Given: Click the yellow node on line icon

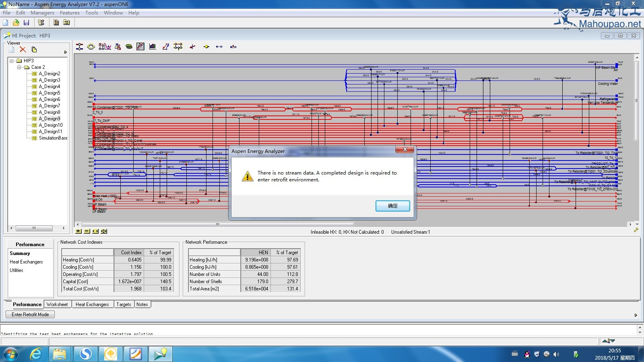Looking at the screenshot, I should click(206, 47).
